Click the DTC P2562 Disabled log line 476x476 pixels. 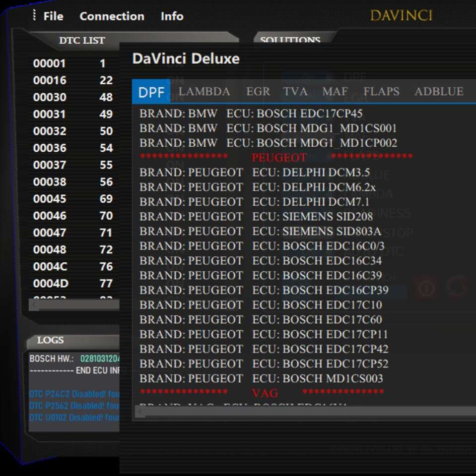(74, 406)
